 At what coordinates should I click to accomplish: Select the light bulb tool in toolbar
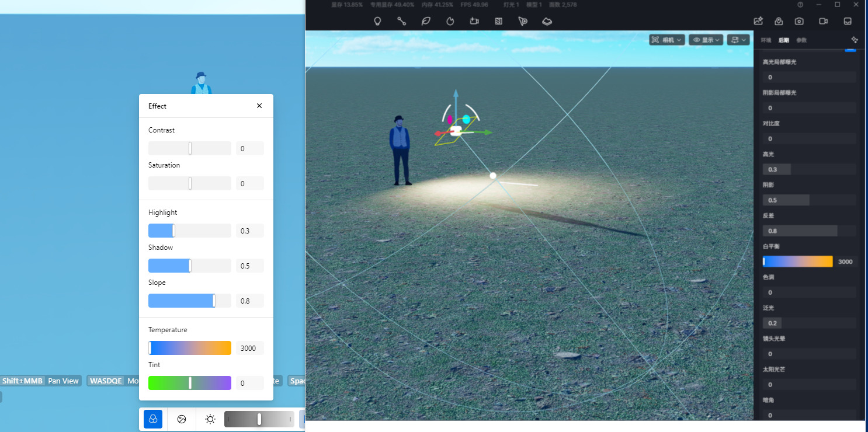coord(378,21)
